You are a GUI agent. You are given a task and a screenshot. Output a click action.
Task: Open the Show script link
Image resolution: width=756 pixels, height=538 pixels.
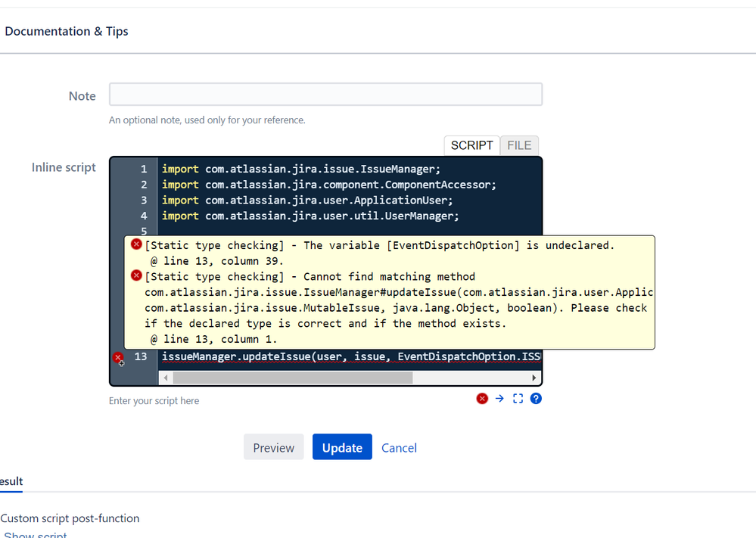pos(36,534)
